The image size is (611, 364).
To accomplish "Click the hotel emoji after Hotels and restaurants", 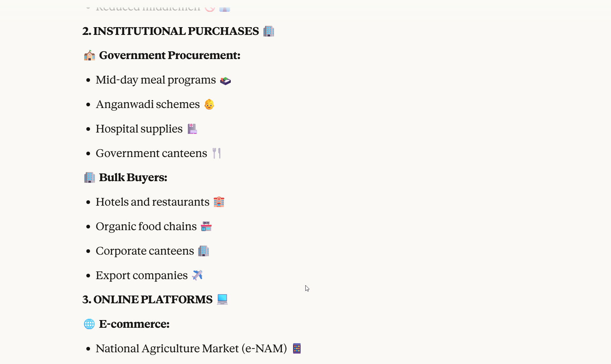I will point(219,202).
